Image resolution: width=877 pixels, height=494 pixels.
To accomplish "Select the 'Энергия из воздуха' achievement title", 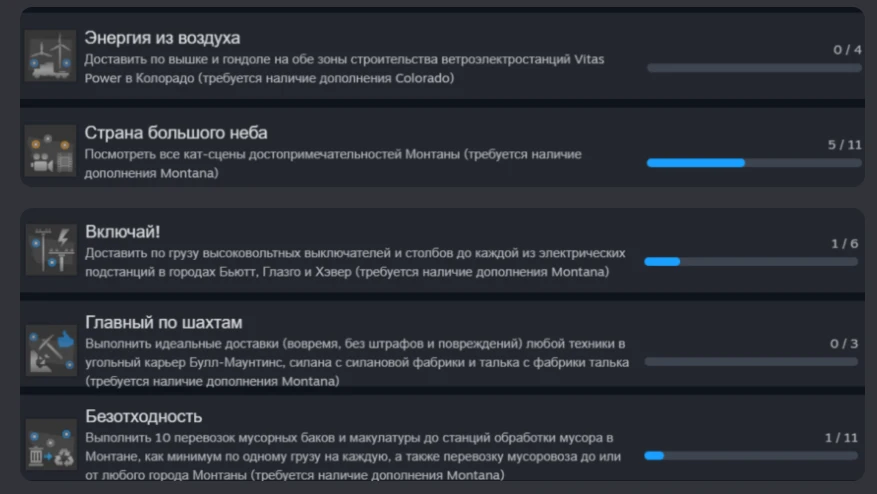I will tap(162, 37).
